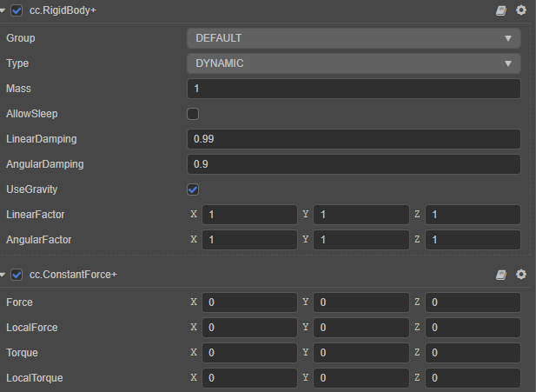Disable the cc.RigidBody component checkbox

17,10
